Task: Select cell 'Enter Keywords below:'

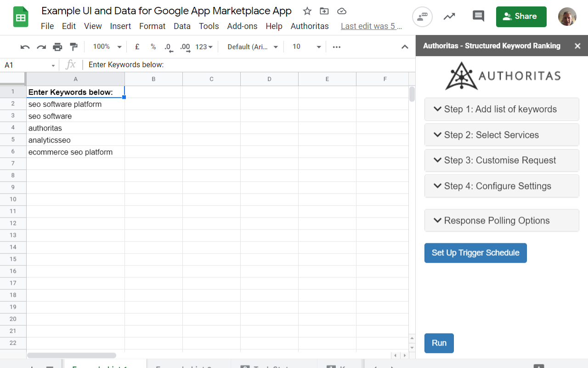Action: pyautogui.click(x=76, y=92)
